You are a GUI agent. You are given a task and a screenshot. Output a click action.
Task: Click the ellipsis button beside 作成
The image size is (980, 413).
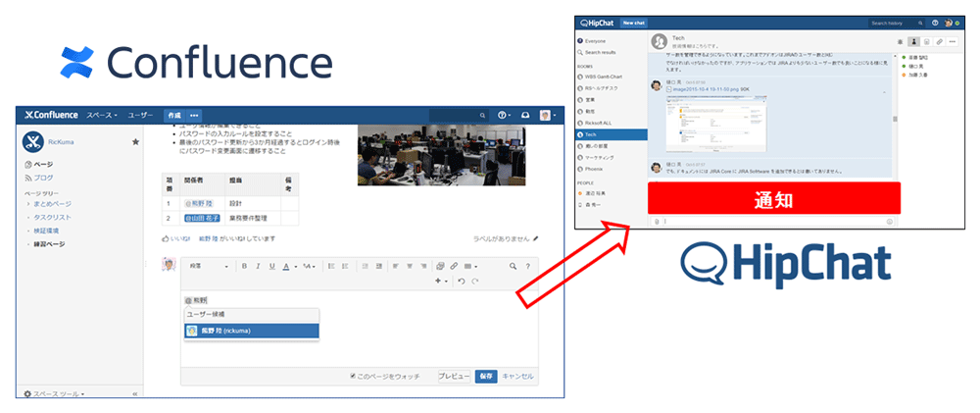(194, 115)
